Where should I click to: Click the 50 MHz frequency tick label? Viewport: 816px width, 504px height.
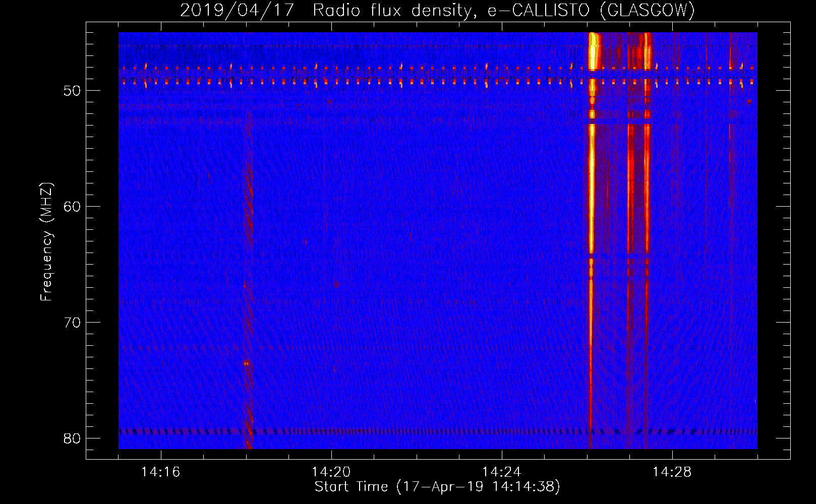pos(72,91)
